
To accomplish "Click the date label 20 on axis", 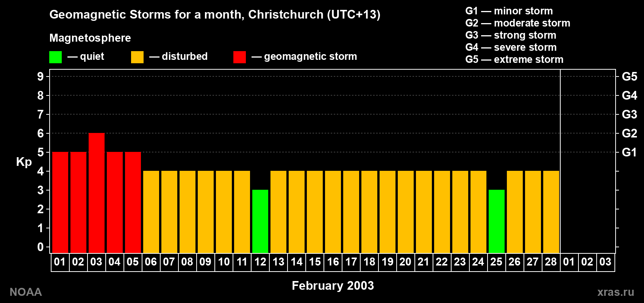I will tap(405, 262).
